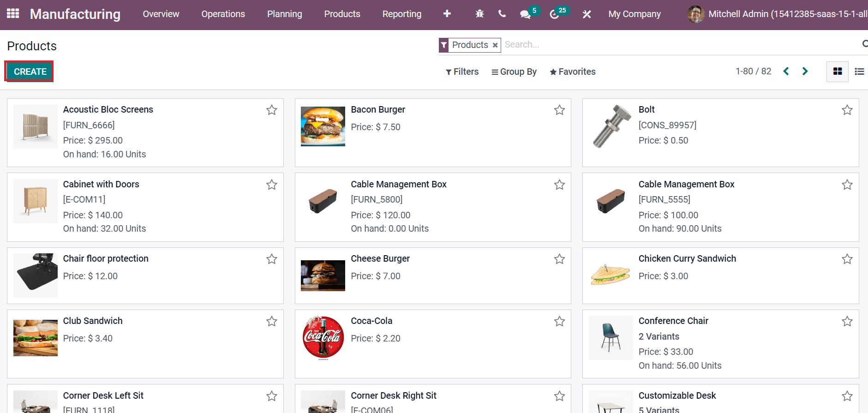Click the Manufacturing app title
Viewport: 868px width, 413px height.
click(x=75, y=14)
